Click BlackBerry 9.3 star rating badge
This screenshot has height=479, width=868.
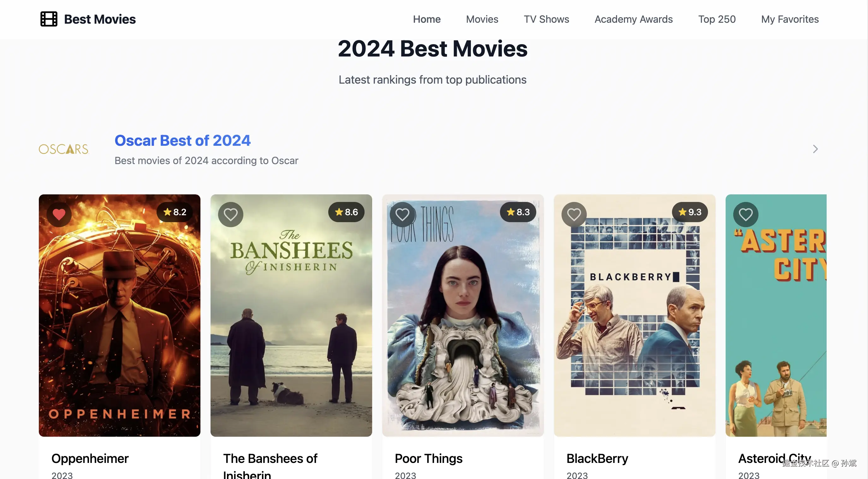(690, 212)
